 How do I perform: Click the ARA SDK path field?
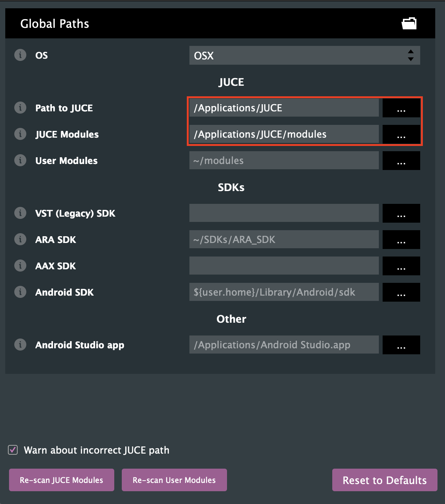coord(284,240)
